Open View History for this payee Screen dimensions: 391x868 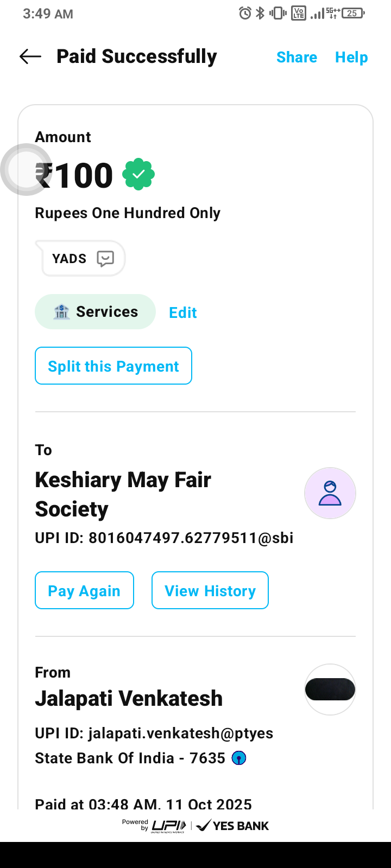coord(210,590)
